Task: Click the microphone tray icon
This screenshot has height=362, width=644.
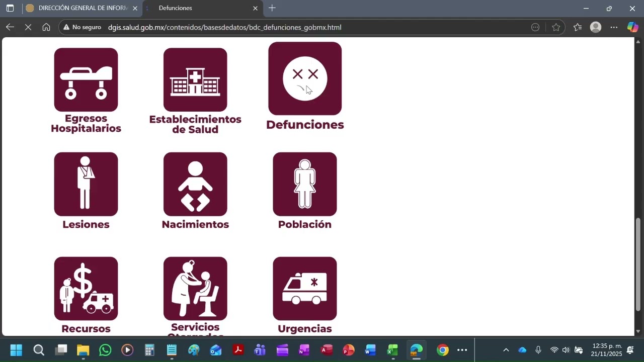Action: pos(538,350)
